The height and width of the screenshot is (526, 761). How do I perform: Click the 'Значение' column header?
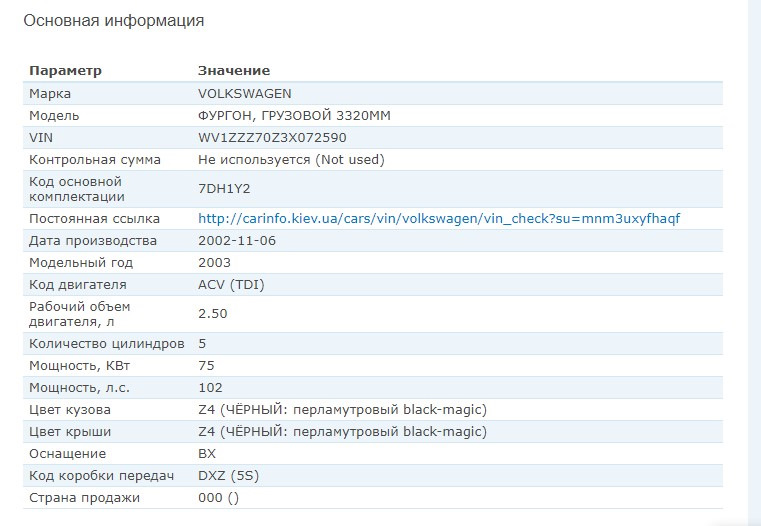[234, 71]
